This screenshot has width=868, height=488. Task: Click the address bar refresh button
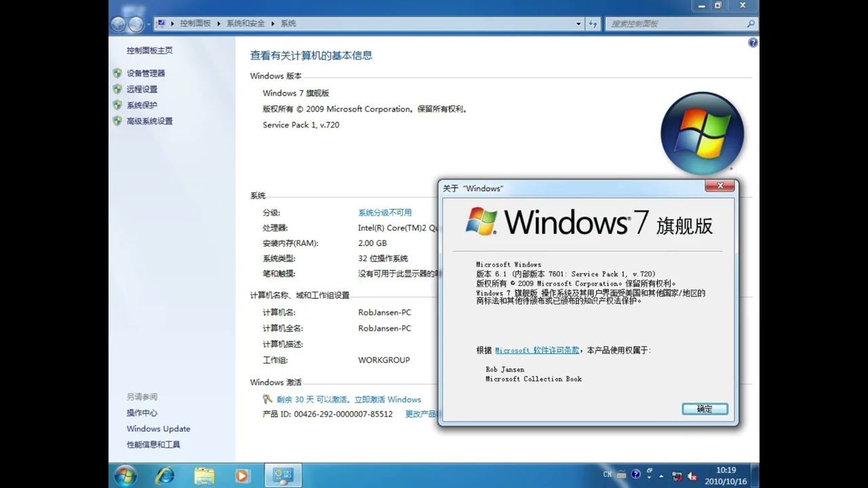click(593, 24)
